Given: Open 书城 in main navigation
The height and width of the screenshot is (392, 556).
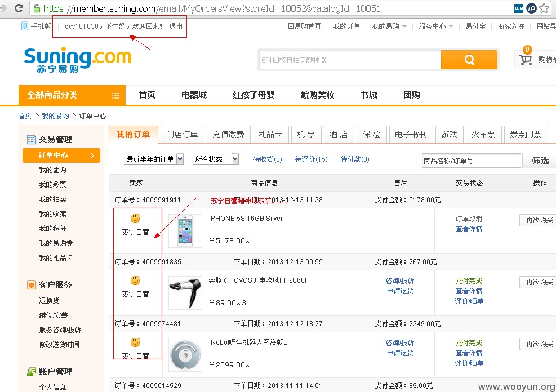Looking at the screenshot, I should (x=369, y=95).
